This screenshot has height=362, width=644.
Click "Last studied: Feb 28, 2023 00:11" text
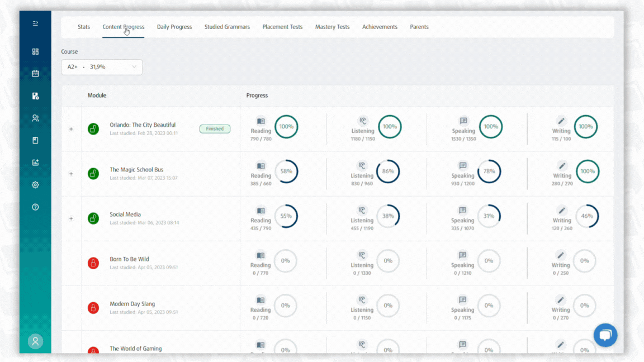pyautogui.click(x=144, y=133)
